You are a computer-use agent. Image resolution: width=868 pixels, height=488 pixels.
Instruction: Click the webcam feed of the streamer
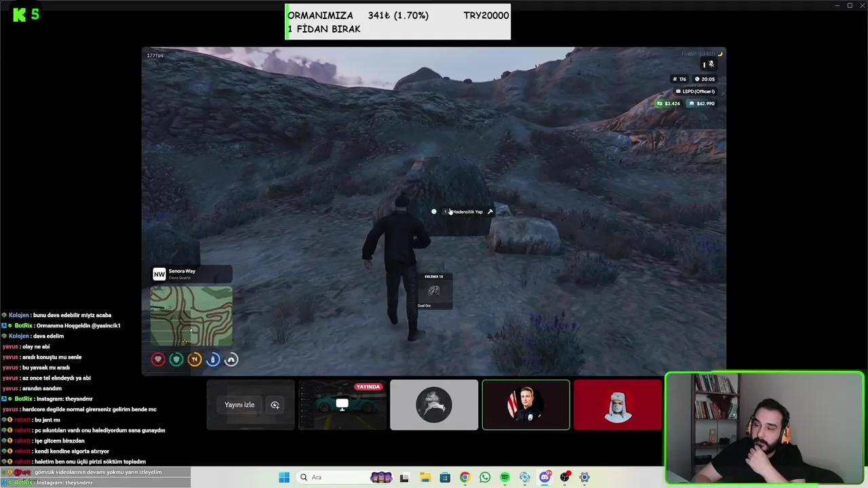764,428
